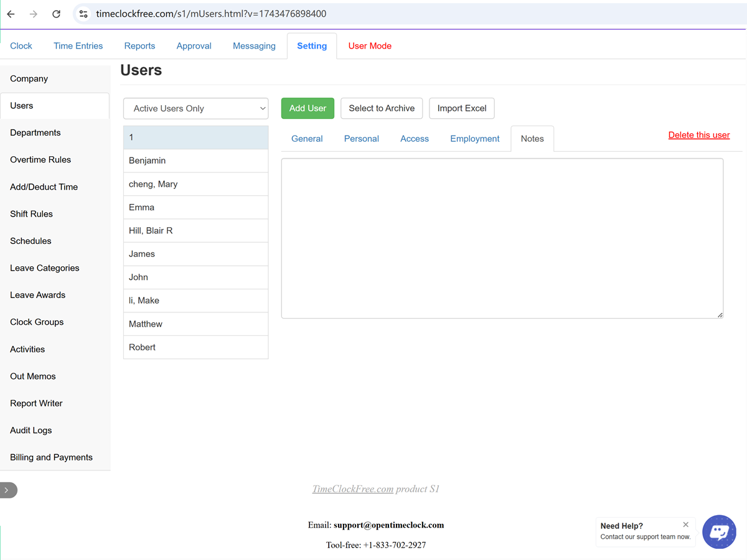Show the Personal user tab
This screenshot has width=747, height=560.
point(362,139)
